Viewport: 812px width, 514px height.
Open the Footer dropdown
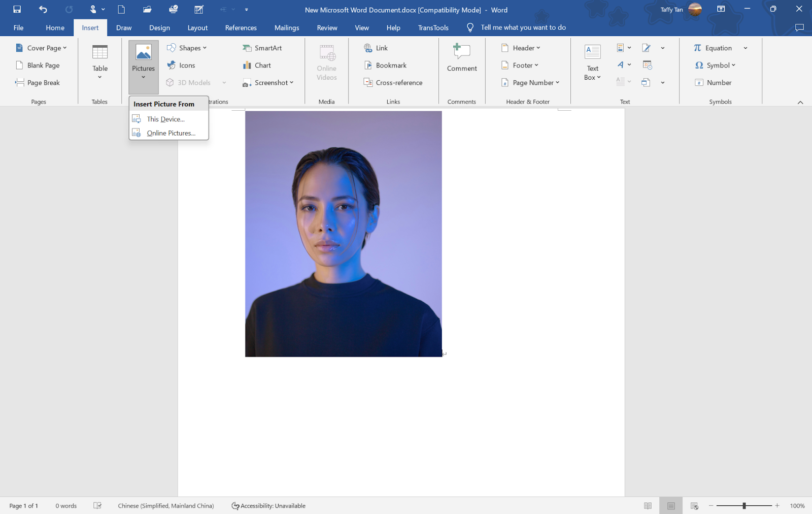click(x=520, y=65)
